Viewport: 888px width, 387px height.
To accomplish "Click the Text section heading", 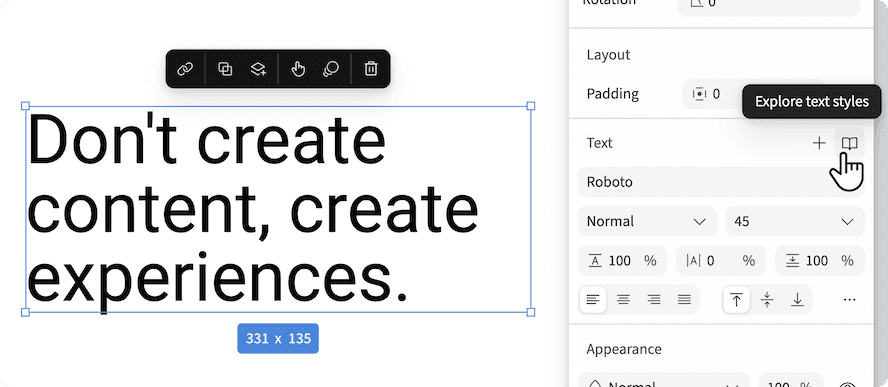I will [599, 143].
